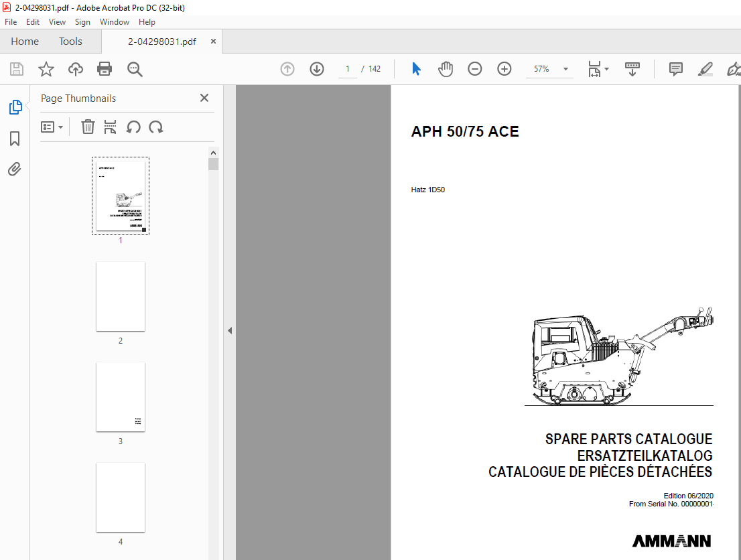Open the Attachments paperclip panel
This screenshot has width=741, height=560.
click(15, 169)
